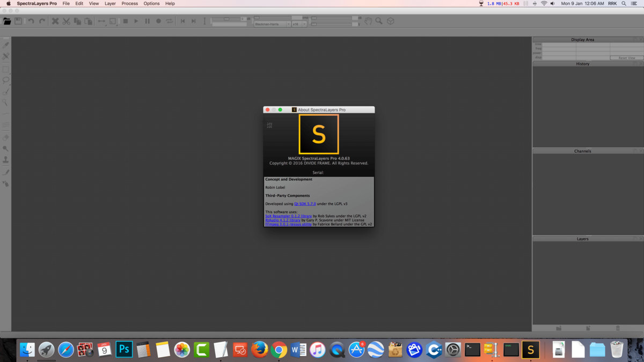This screenshot has height=362, width=644.
Task: Toggle the Record button
Action: click(158, 21)
